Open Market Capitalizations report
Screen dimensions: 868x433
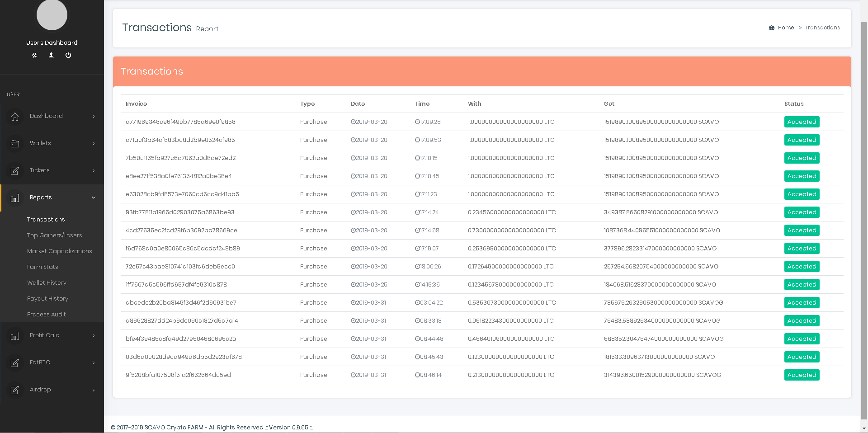[x=59, y=251]
